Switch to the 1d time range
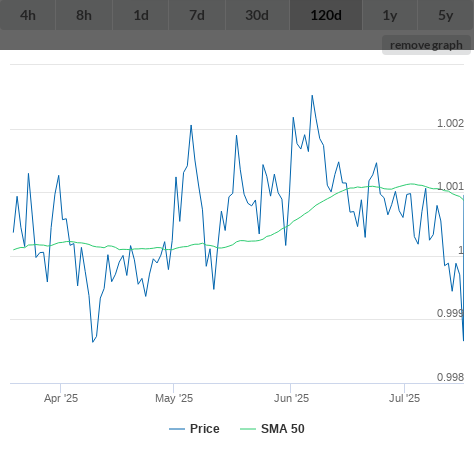 pos(141,15)
